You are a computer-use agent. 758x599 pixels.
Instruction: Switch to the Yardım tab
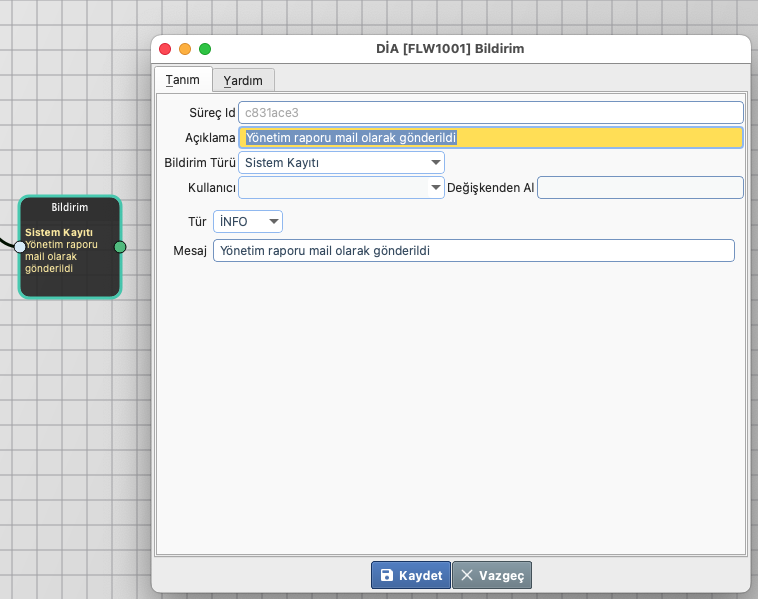tap(243, 80)
